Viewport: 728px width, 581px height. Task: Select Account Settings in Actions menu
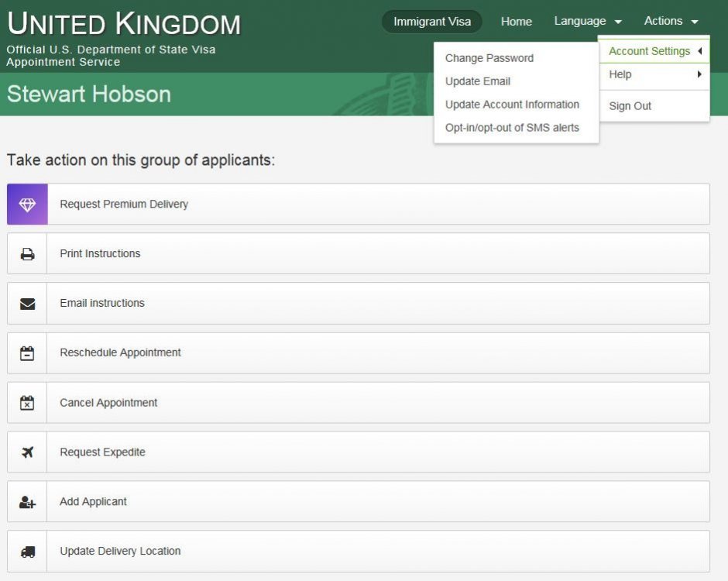pos(649,51)
